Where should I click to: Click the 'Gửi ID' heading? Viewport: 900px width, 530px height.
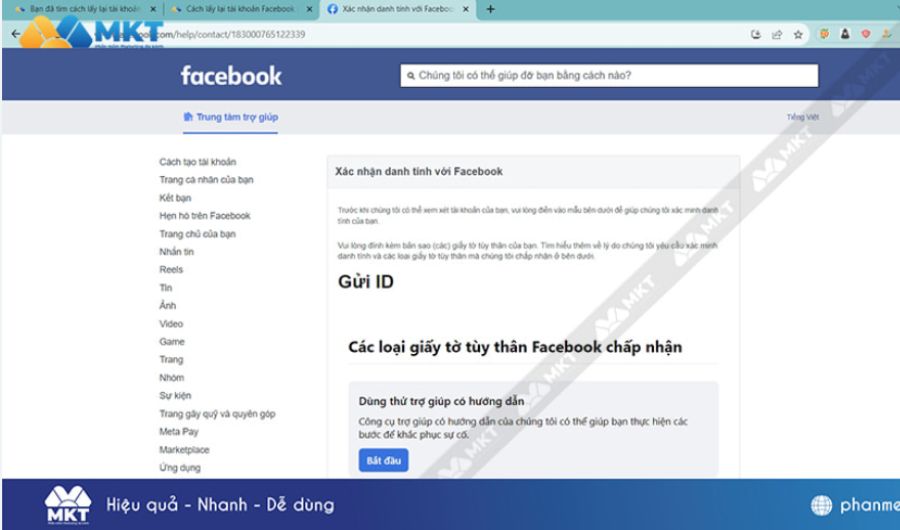click(x=366, y=282)
